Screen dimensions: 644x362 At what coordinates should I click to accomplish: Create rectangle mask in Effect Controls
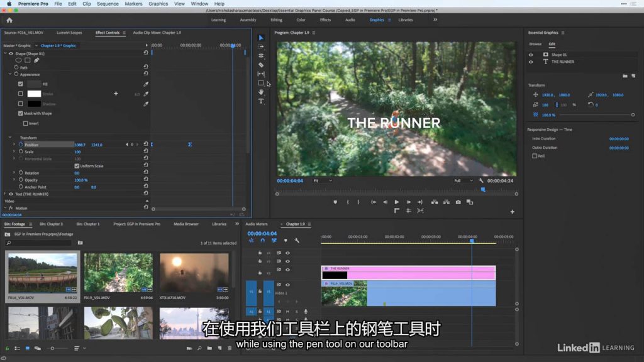click(x=28, y=60)
